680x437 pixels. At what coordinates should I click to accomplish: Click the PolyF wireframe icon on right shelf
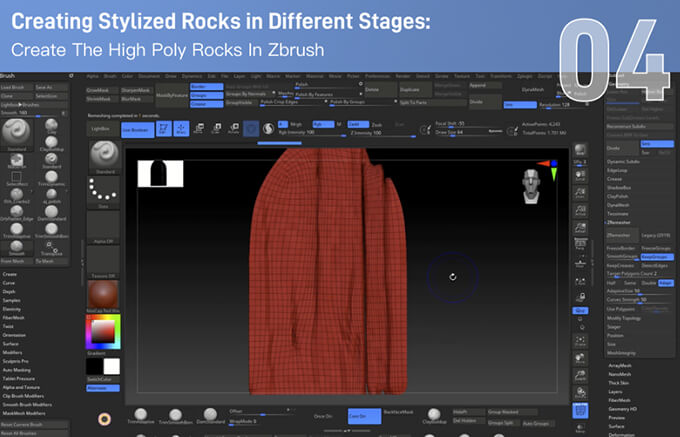(580, 411)
